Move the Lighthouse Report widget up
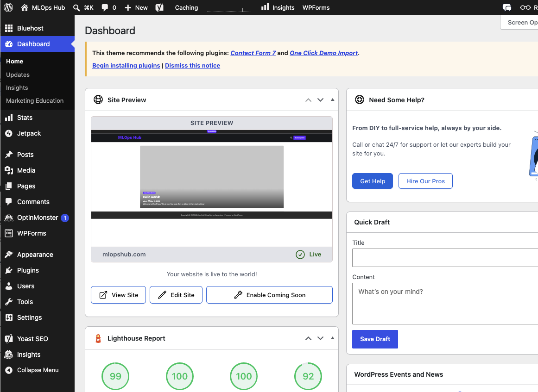Screen dimensions: 538x392 click(x=309, y=339)
